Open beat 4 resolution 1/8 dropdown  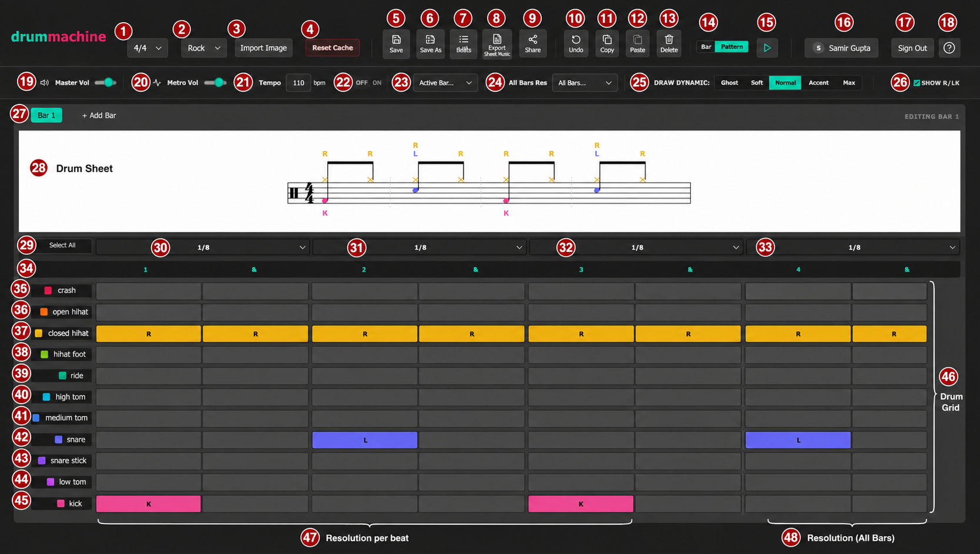click(853, 247)
